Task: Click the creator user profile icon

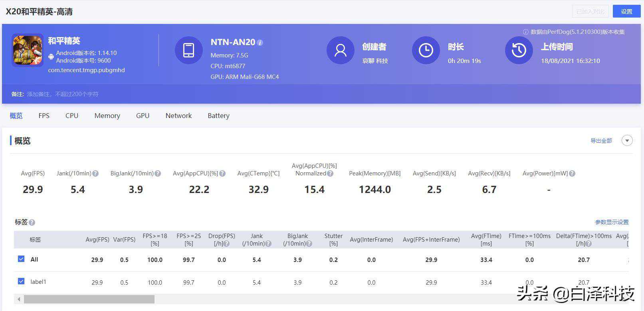Action: (x=340, y=50)
